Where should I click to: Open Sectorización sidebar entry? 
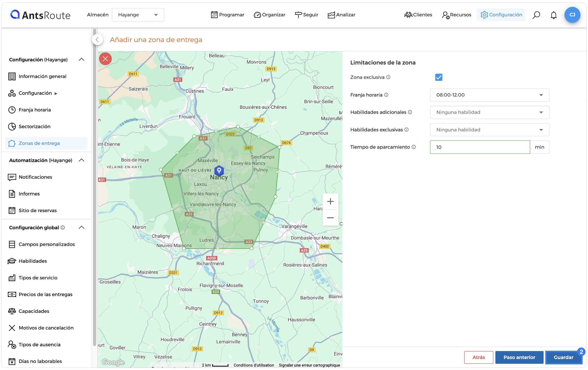[46, 126]
